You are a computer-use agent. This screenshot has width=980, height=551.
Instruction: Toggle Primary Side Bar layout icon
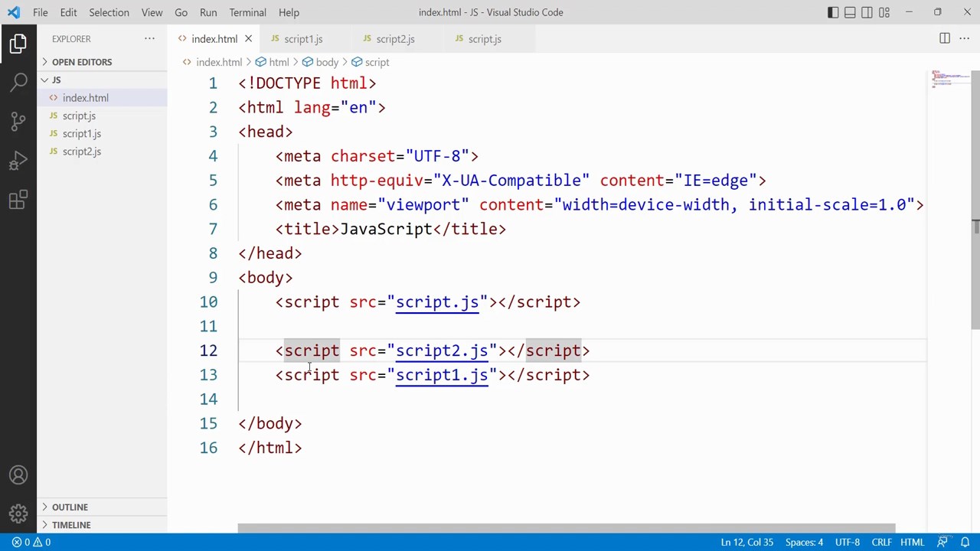click(x=833, y=12)
